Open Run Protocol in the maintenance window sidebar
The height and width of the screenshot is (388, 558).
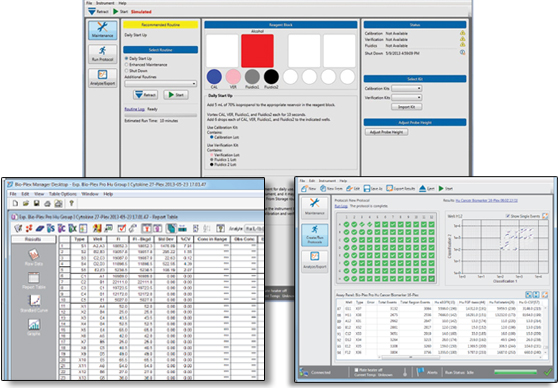click(102, 54)
